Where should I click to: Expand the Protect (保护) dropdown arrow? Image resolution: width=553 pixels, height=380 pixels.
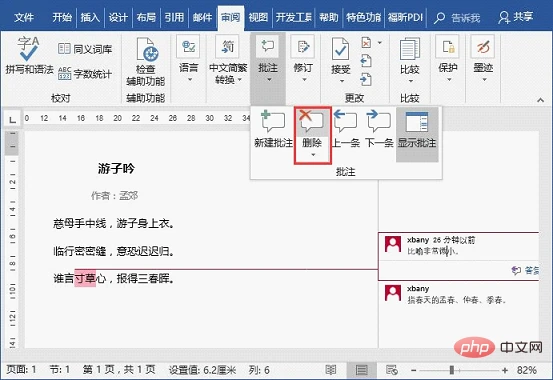[x=449, y=80]
